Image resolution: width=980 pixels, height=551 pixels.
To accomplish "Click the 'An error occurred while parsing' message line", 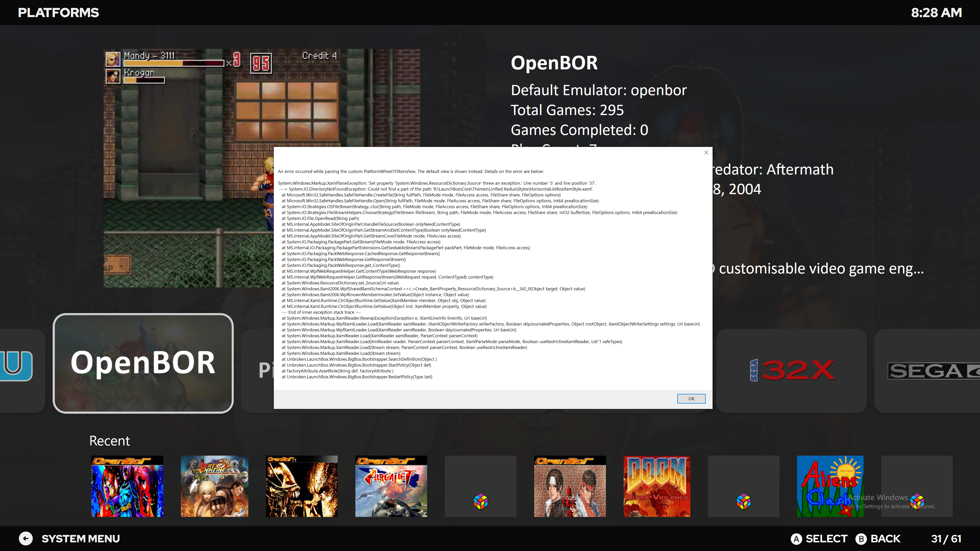I will (410, 171).
